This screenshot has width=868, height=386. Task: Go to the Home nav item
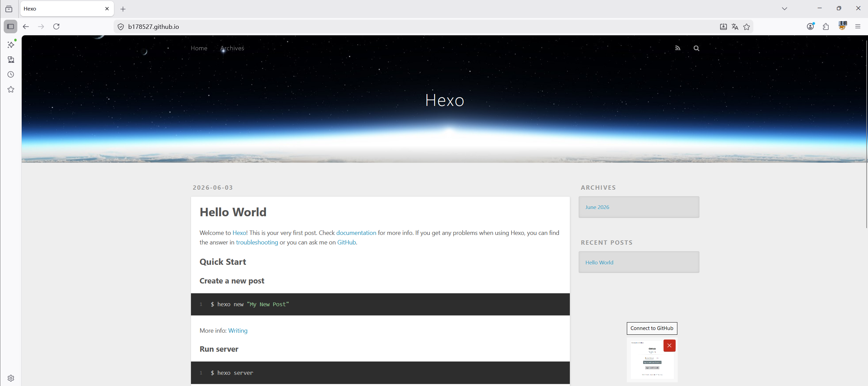[x=199, y=48]
